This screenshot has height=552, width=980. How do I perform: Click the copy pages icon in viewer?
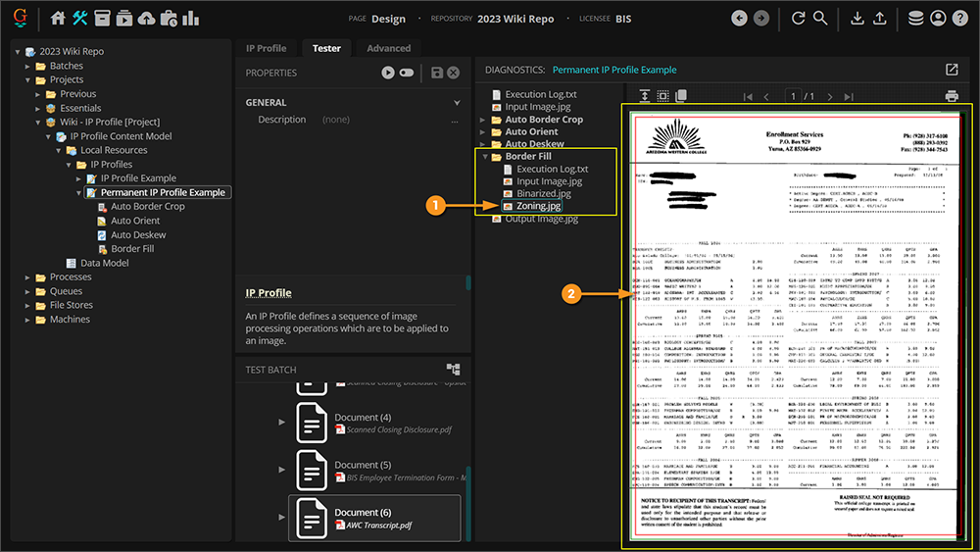point(681,96)
